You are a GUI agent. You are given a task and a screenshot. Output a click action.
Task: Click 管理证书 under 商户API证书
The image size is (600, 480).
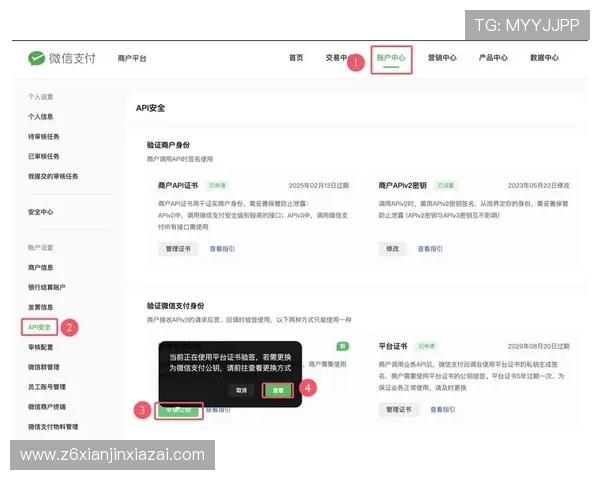(x=178, y=249)
